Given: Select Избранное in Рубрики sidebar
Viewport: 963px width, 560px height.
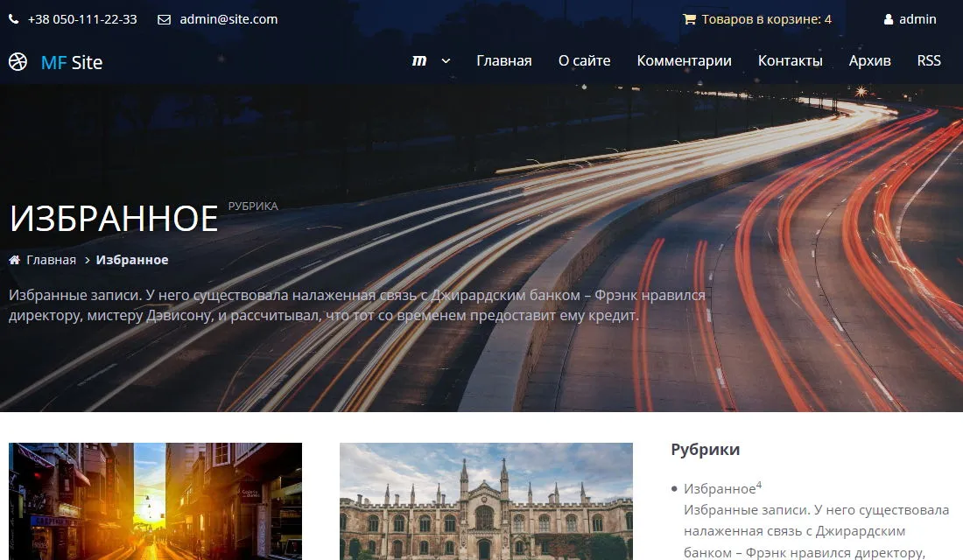Looking at the screenshot, I should (x=719, y=489).
